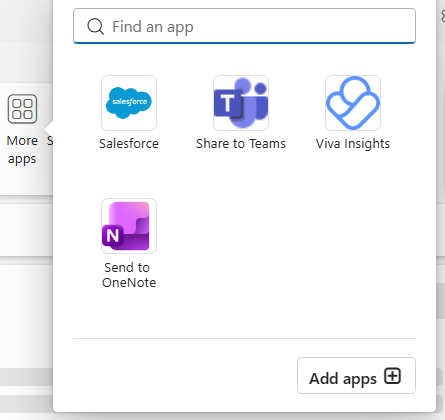
Task: Select the Send to OneNote app
Action: [x=129, y=226]
